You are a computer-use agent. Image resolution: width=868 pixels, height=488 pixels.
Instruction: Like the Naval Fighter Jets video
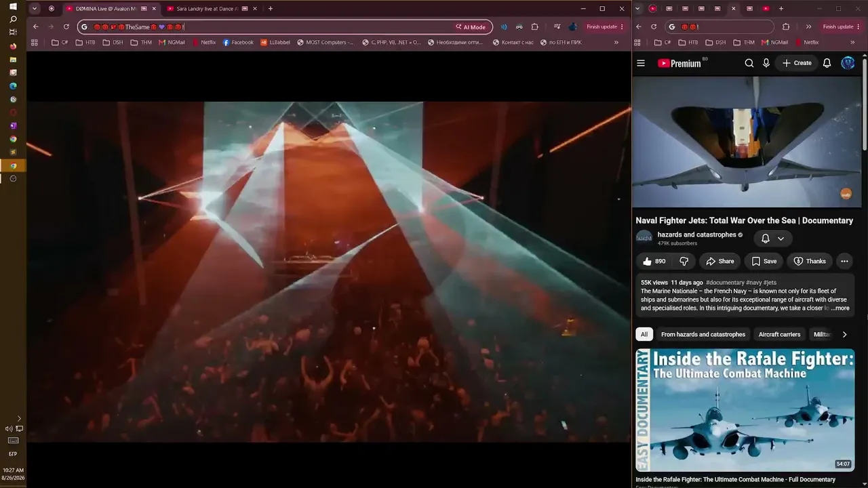654,261
